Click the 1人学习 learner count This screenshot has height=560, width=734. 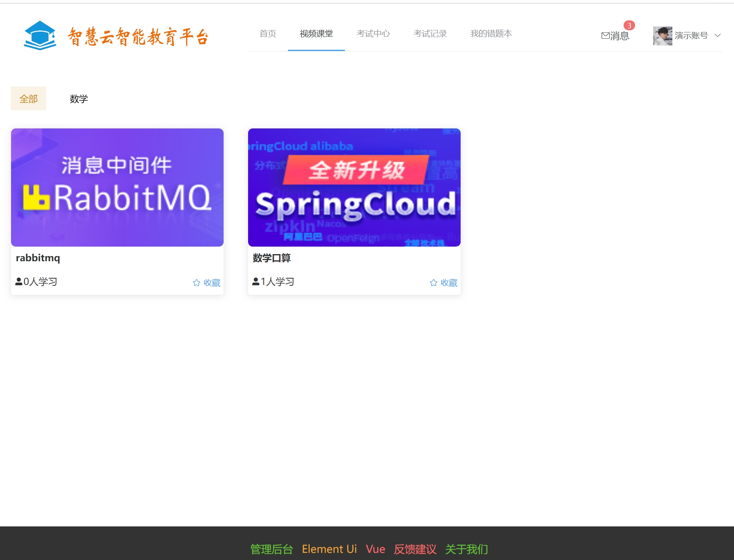[x=277, y=281]
